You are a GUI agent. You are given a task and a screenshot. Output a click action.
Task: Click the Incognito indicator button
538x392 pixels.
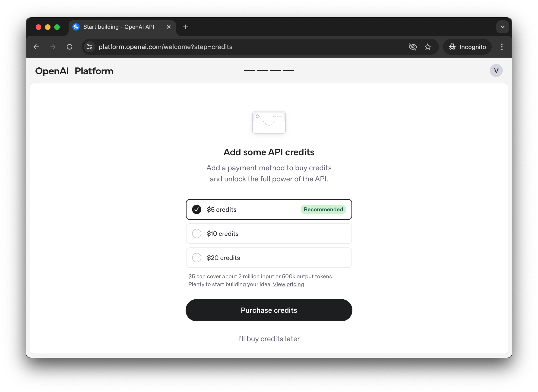[x=467, y=47]
